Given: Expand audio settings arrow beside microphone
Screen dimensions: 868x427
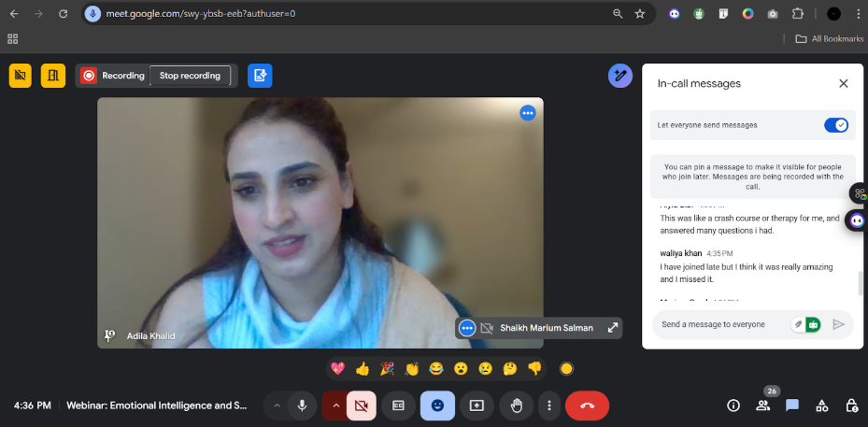Looking at the screenshot, I should [276, 406].
